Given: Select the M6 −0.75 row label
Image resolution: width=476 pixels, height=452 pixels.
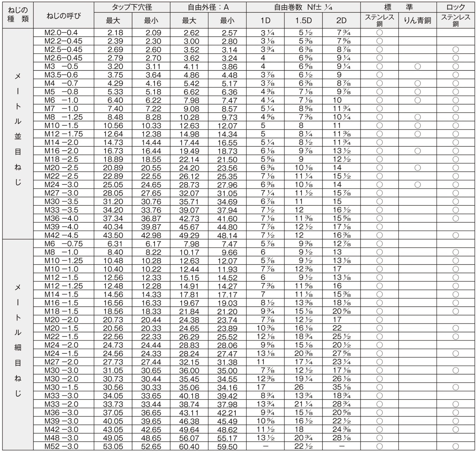Looking at the screenshot, I should tap(63, 244).
